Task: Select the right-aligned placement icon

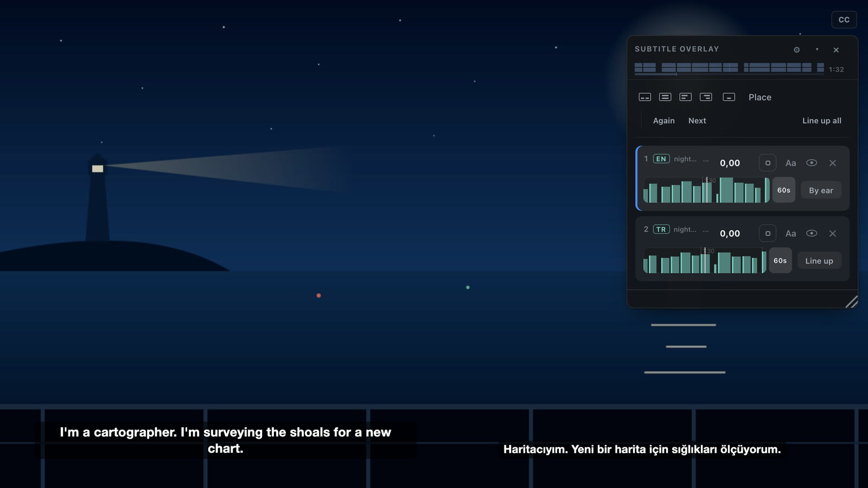Action: point(706,97)
